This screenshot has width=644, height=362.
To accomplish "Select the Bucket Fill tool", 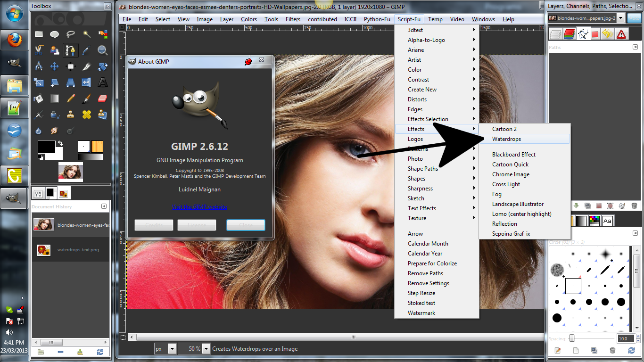I will [x=39, y=98].
